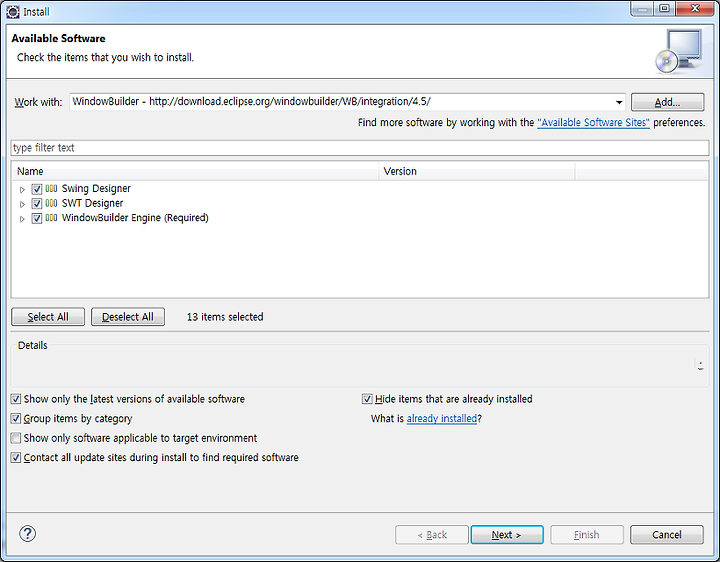This screenshot has height=562, width=720.
Task: Uncheck the Swing Designer checkbox
Action: coord(37,189)
